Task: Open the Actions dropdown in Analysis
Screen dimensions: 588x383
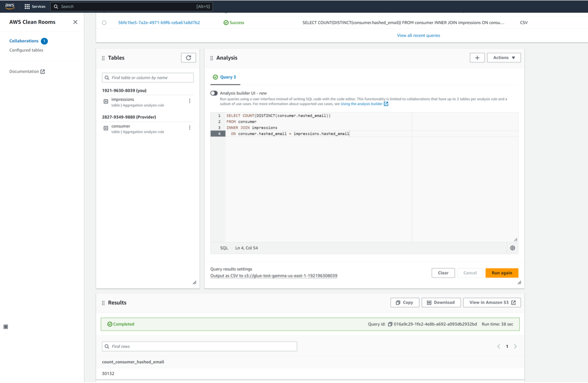Action: (504, 58)
